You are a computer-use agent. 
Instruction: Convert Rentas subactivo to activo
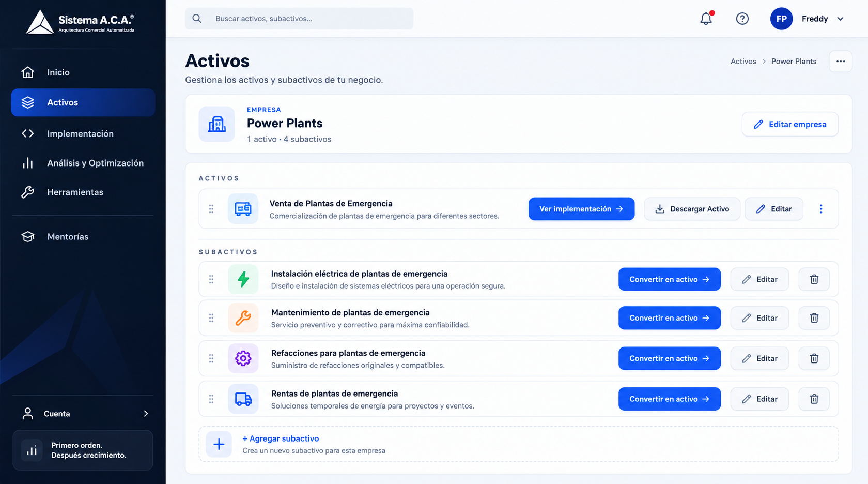[670, 399]
